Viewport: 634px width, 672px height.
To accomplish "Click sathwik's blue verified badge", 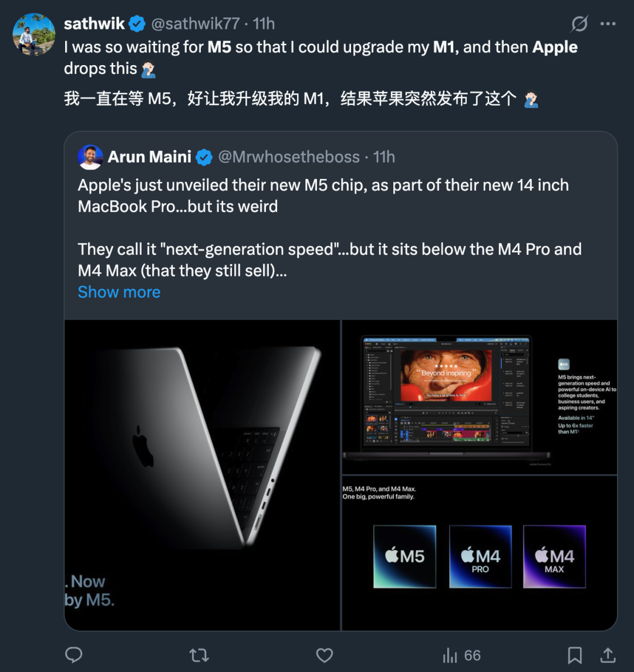I will click(x=137, y=24).
